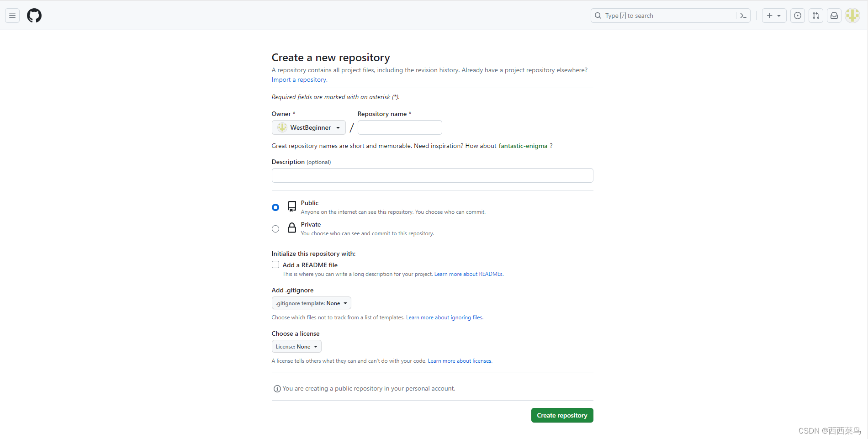View issues icon in header

[798, 16]
